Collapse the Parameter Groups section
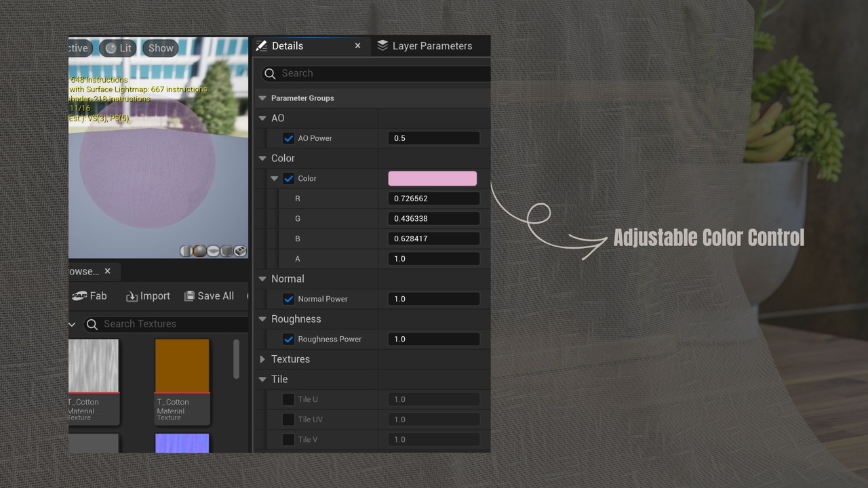This screenshot has height=488, width=868. (x=262, y=98)
